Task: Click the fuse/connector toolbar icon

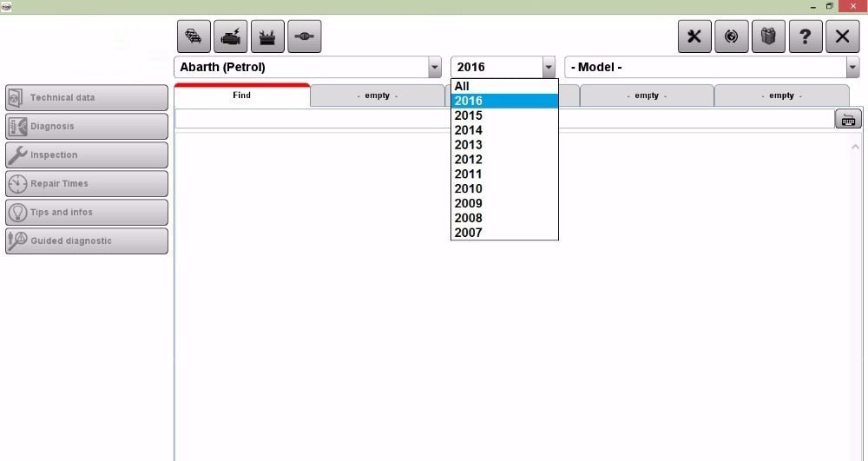Action: coord(304,36)
